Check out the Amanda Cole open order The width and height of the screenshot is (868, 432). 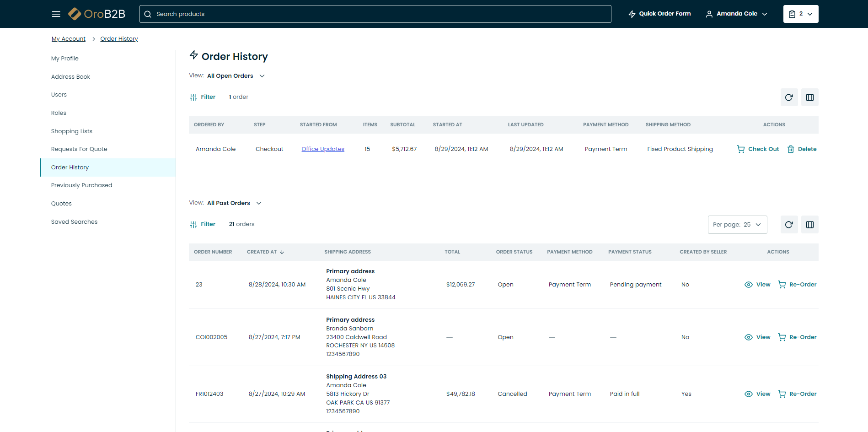[x=758, y=149]
